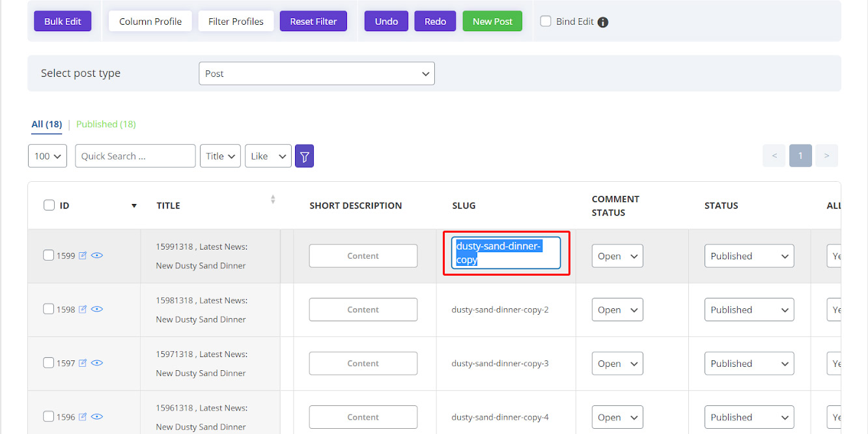
Task: Change comment status for post 1599
Action: (617, 256)
